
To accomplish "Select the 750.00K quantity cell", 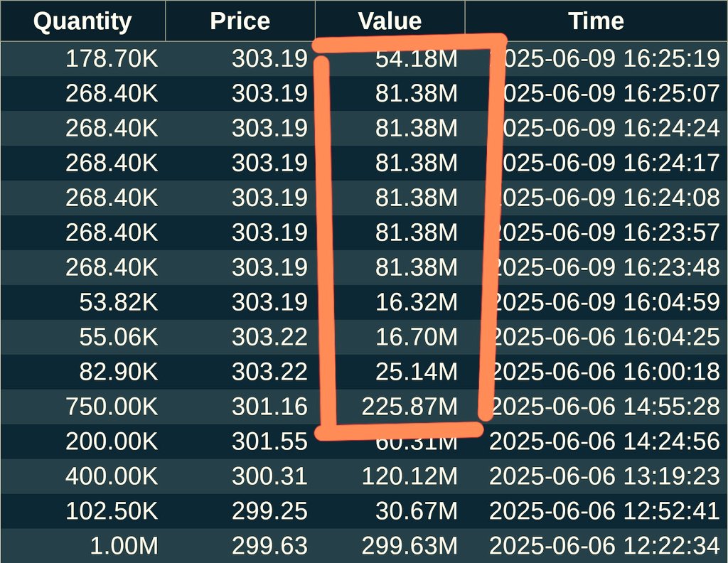I will (x=112, y=407).
